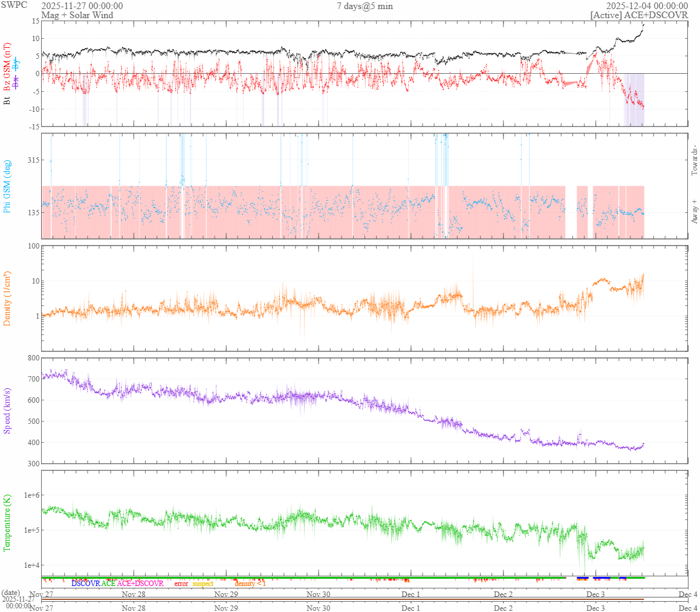Enable the struck-through Bx series label
Viewport: 700px width, 612px height.
point(16,82)
